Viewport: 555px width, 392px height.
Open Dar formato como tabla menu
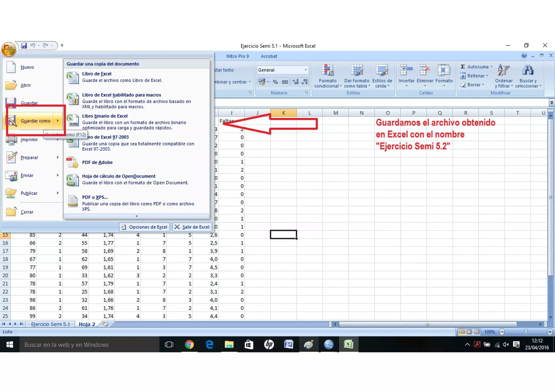point(357,76)
